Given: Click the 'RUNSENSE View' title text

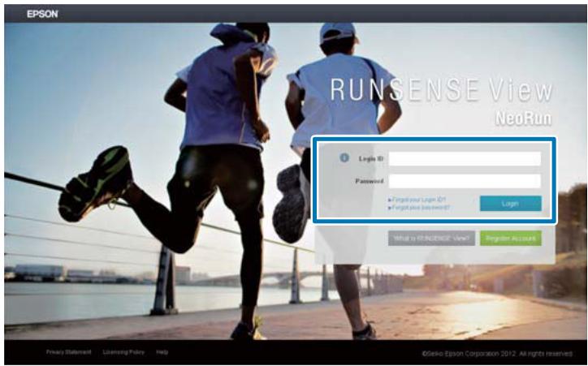Looking at the screenshot, I should click(x=441, y=90).
